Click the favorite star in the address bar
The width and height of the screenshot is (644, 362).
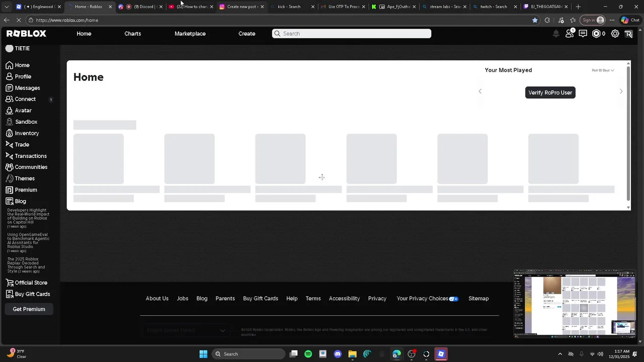(535, 20)
